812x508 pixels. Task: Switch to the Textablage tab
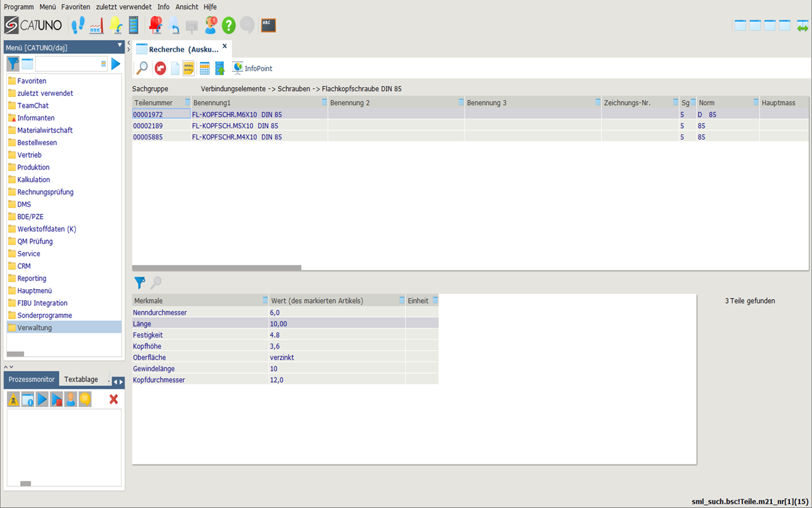point(81,379)
